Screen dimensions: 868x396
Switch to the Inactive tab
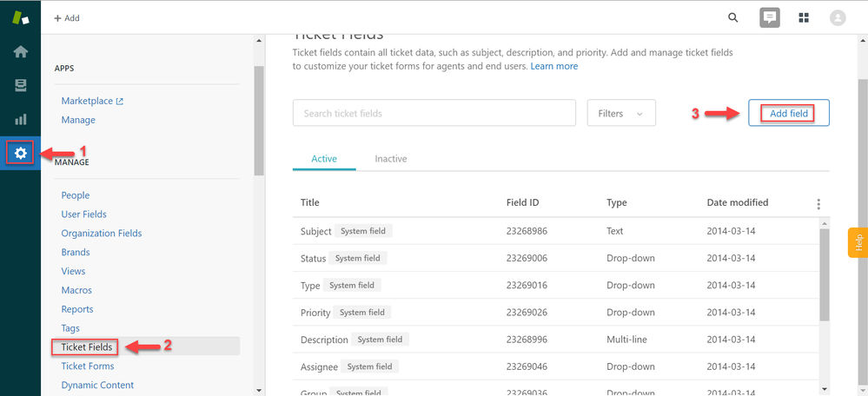point(391,159)
